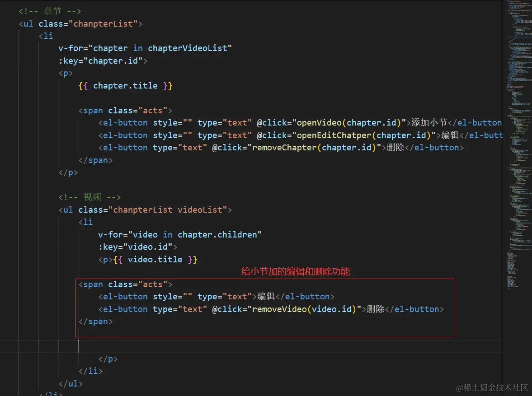Click the :key="video.id" attribute line
Image resolution: width=532 pixels, height=396 pixels.
138,247
